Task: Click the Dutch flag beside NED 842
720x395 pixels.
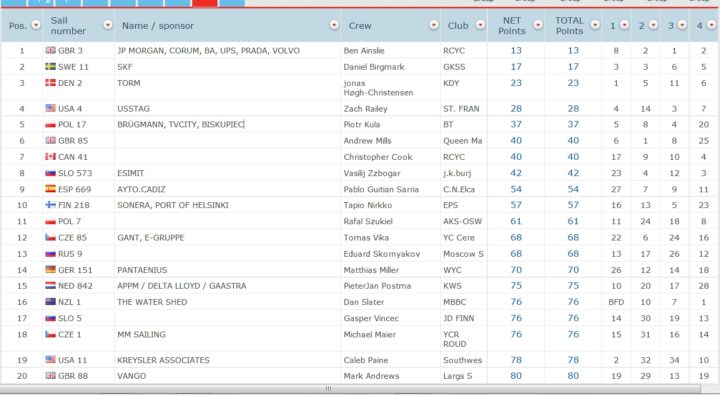Action: [51, 285]
